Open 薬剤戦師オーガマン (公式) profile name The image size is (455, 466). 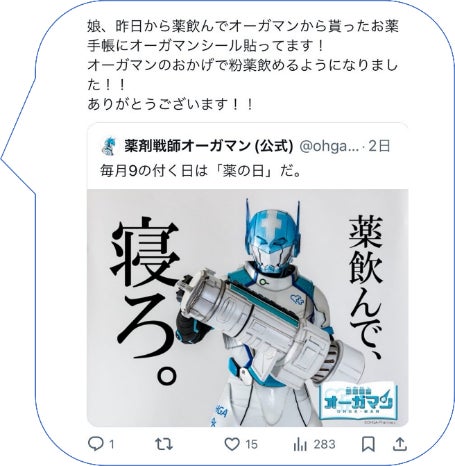[208, 146]
